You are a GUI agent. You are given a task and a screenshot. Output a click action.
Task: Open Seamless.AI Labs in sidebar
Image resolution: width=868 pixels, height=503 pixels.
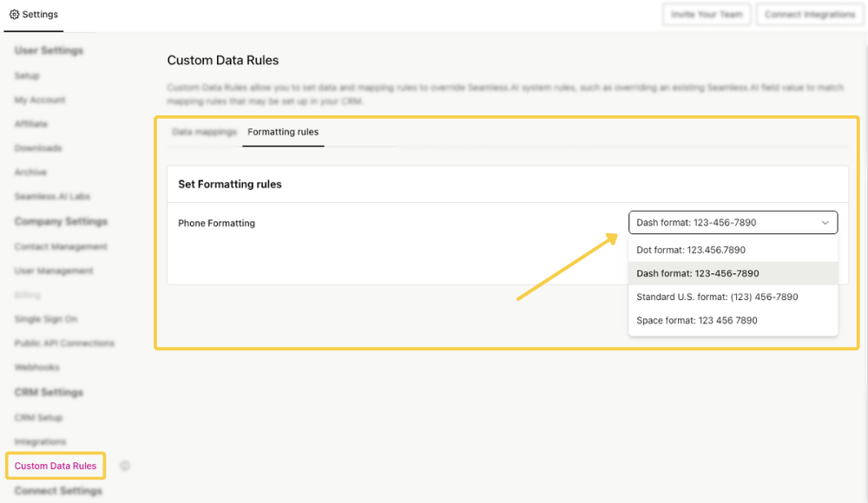click(52, 197)
